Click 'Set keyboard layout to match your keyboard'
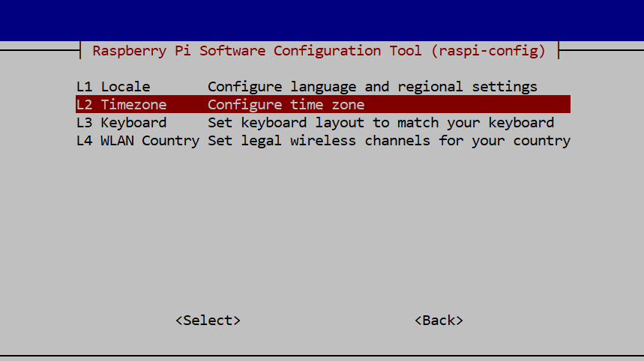 (381, 123)
